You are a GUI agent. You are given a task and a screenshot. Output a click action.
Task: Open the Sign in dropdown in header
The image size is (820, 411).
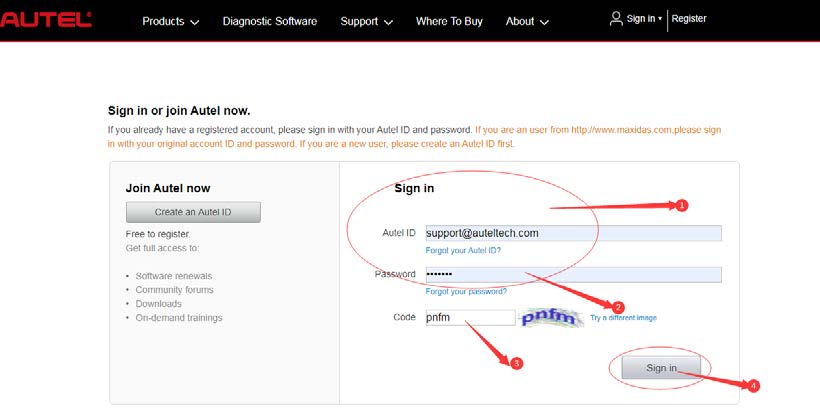(644, 19)
